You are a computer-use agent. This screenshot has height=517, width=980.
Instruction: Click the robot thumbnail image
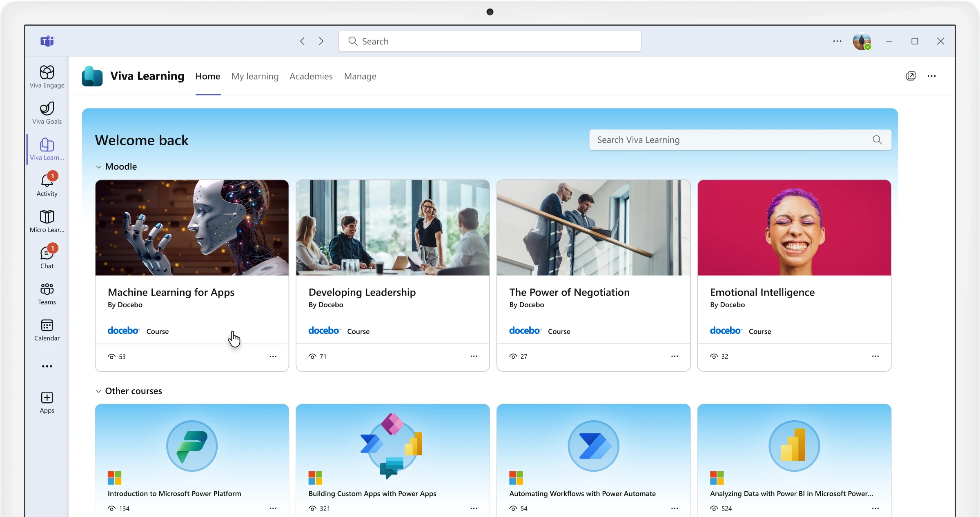(x=192, y=228)
